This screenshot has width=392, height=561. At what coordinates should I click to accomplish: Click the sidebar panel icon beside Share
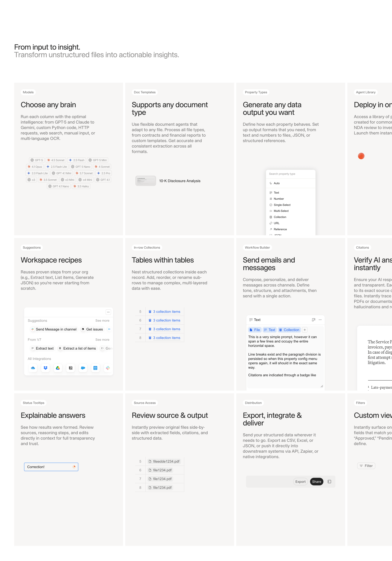click(x=329, y=482)
